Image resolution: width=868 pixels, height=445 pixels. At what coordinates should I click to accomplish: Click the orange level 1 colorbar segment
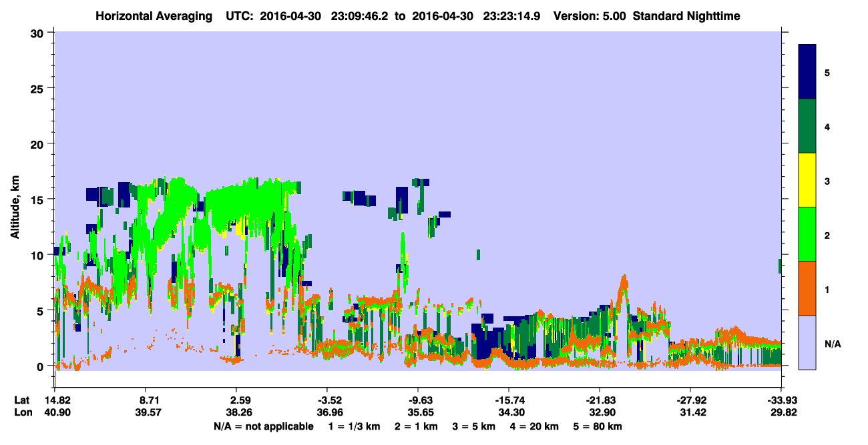807,288
